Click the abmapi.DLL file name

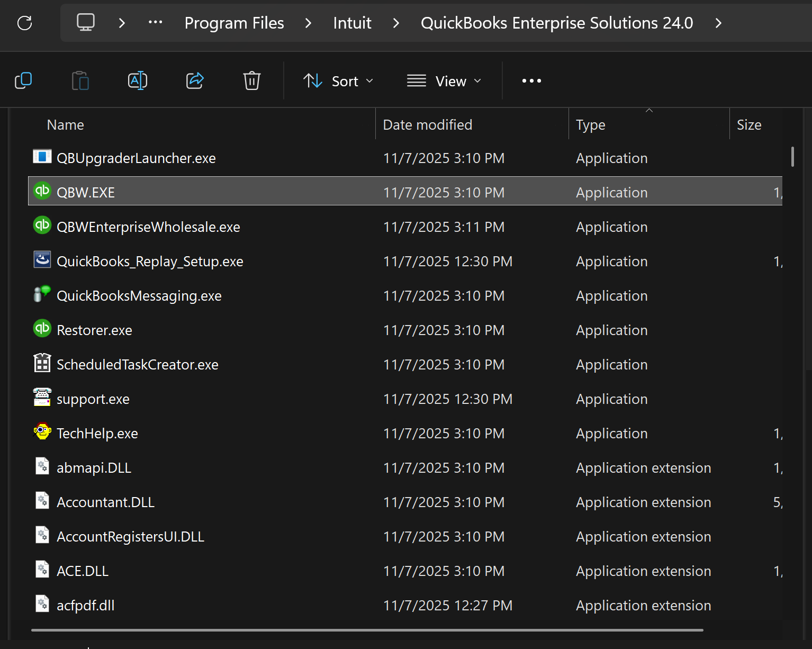coord(94,468)
